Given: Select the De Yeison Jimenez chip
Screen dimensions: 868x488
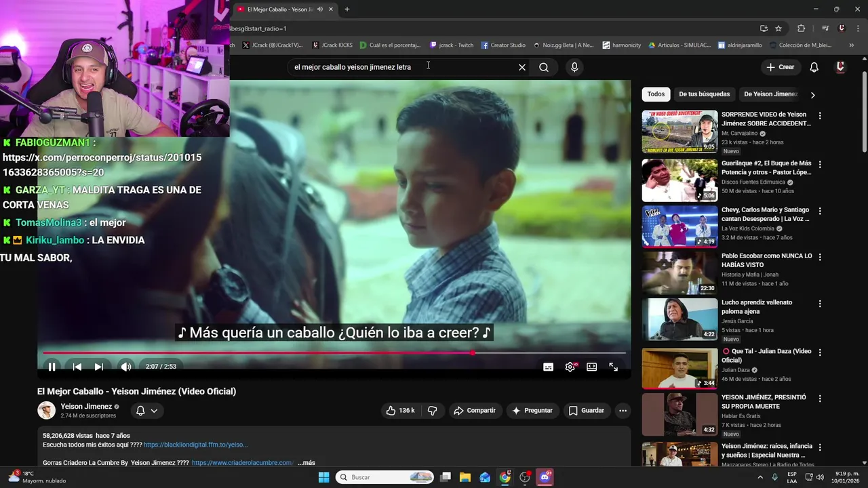Looking at the screenshot, I should (x=770, y=94).
